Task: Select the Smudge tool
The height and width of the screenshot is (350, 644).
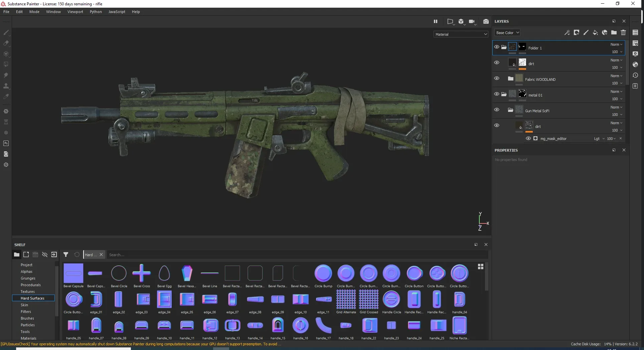Action: coord(6,75)
